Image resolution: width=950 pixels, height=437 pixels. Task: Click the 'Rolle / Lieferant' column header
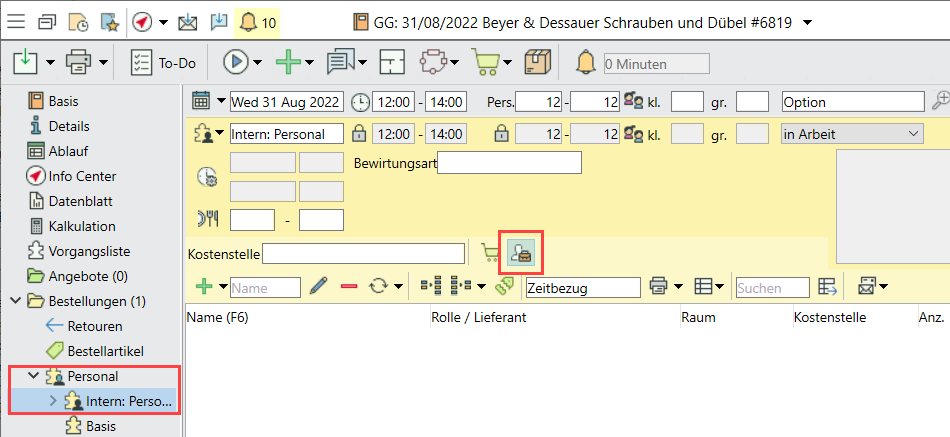pos(478,317)
